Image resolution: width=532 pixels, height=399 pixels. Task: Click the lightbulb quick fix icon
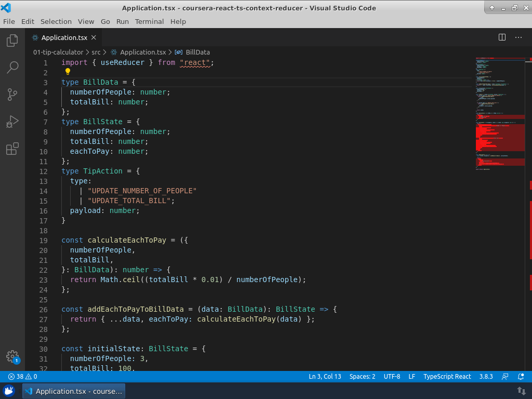(x=68, y=72)
